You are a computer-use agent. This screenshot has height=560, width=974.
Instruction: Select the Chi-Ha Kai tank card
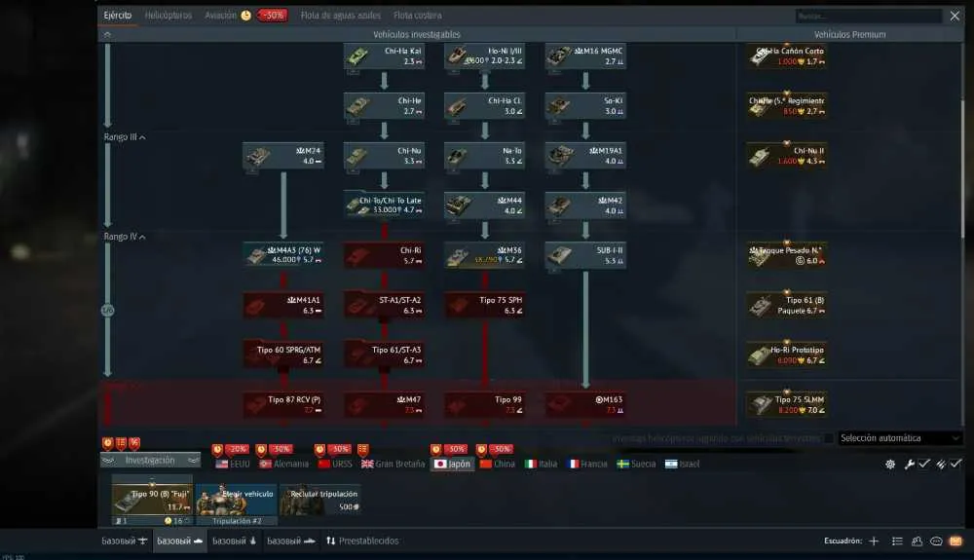[384, 56]
